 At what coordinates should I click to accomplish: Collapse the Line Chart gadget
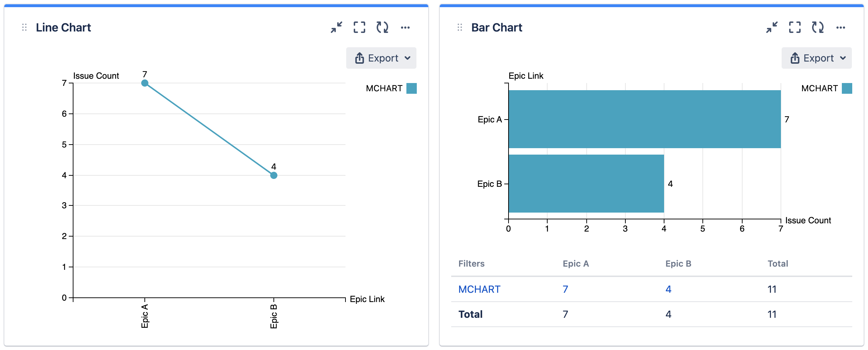point(336,27)
